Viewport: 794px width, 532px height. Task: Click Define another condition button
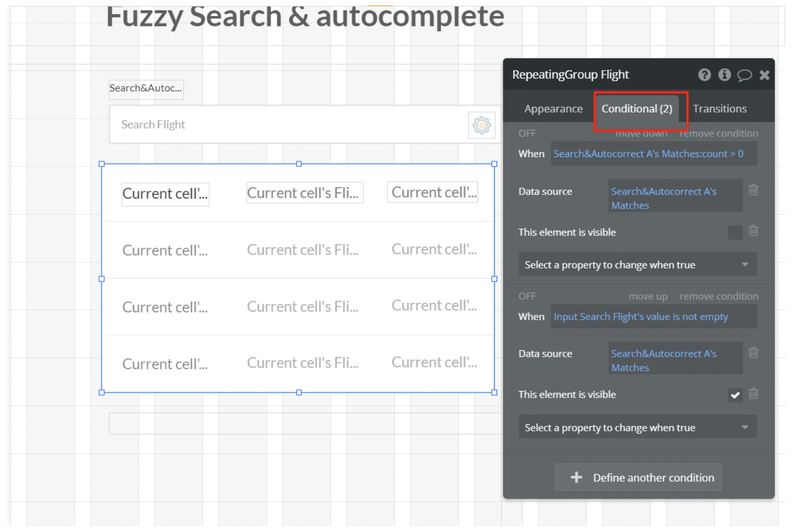pos(638,478)
